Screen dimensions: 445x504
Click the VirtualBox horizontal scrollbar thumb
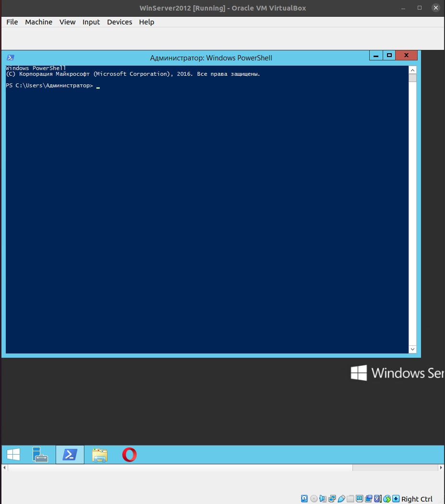[x=180, y=468]
